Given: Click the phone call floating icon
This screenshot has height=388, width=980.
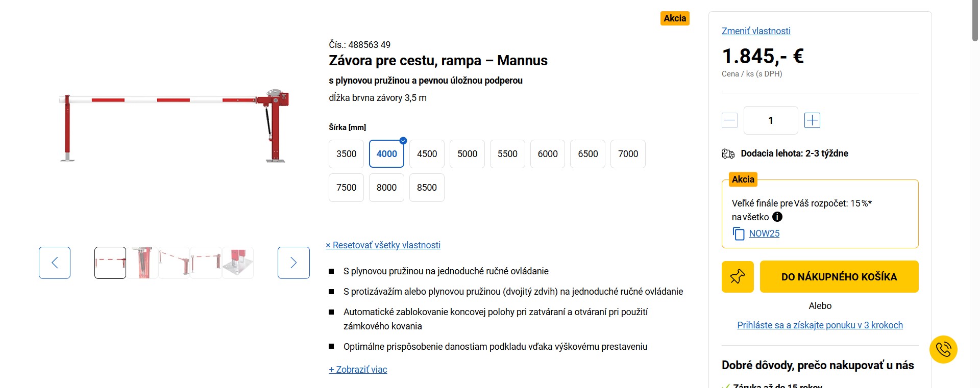Looking at the screenshot, I should tap(943, 349).
